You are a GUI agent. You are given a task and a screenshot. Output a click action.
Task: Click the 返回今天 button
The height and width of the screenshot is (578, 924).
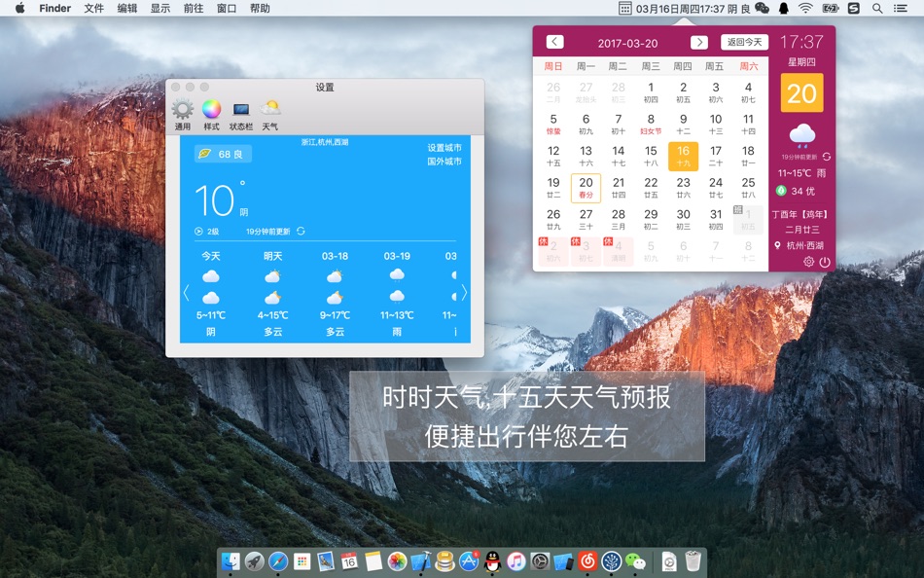click(744, 42)
